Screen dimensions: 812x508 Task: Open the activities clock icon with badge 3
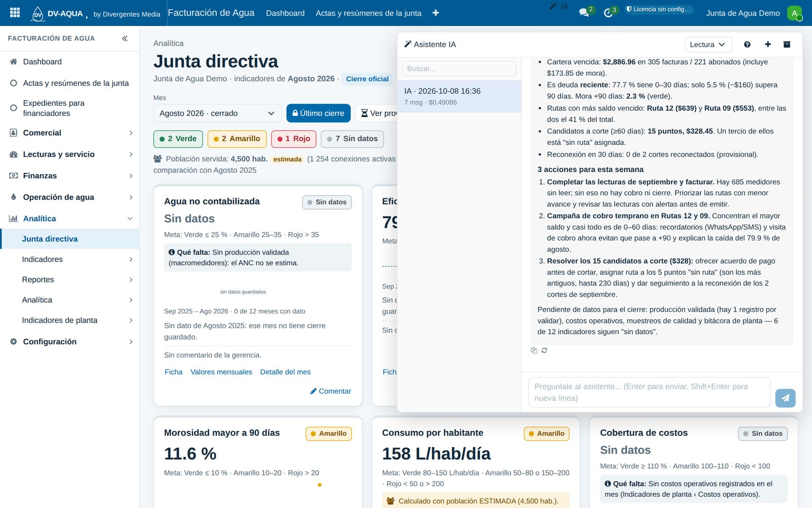608,13
